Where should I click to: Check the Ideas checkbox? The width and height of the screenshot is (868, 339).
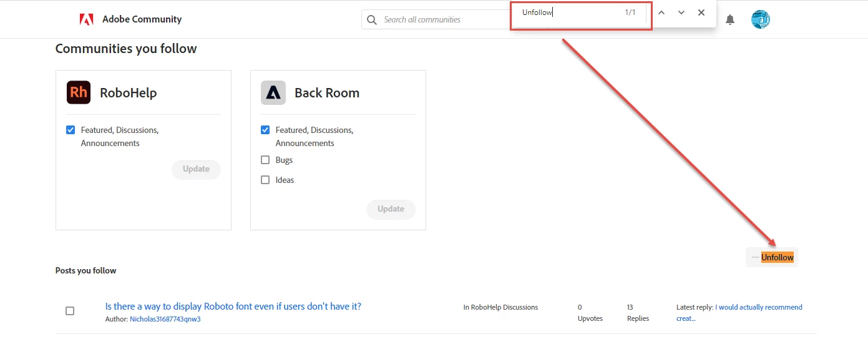pyautogui.click(x=265, y=180)
